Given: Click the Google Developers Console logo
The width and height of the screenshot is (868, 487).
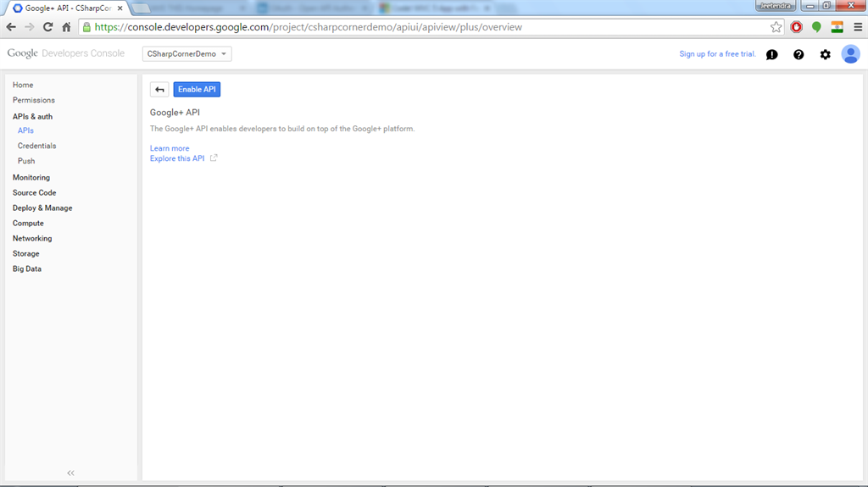Looking at the screenshot, I should coord(66,53).
